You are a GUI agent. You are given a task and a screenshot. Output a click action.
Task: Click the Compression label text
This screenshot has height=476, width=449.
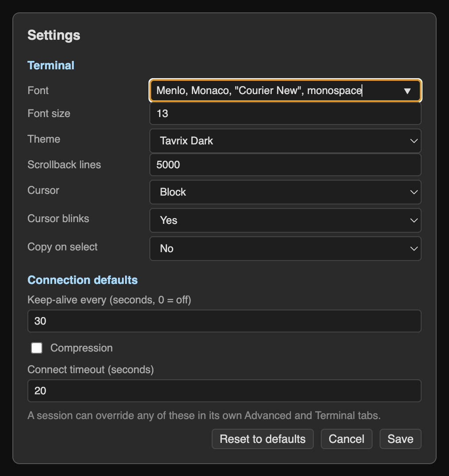pyautogui.click(x=81, y=348)
